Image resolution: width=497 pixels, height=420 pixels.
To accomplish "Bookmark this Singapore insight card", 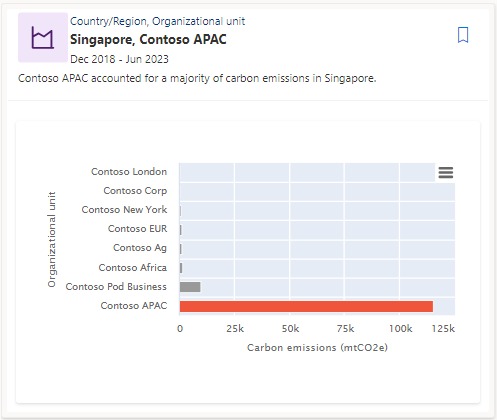I will coord(463,35).
